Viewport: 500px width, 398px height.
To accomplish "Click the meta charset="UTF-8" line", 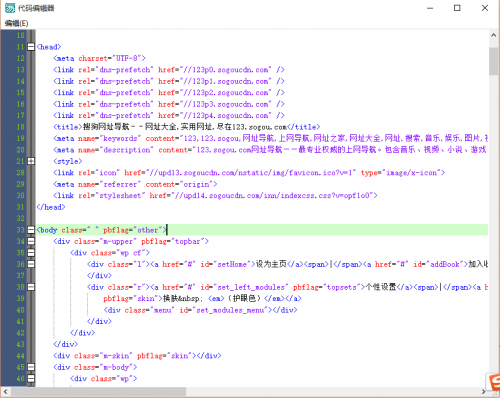I will [x=99, y=58].
